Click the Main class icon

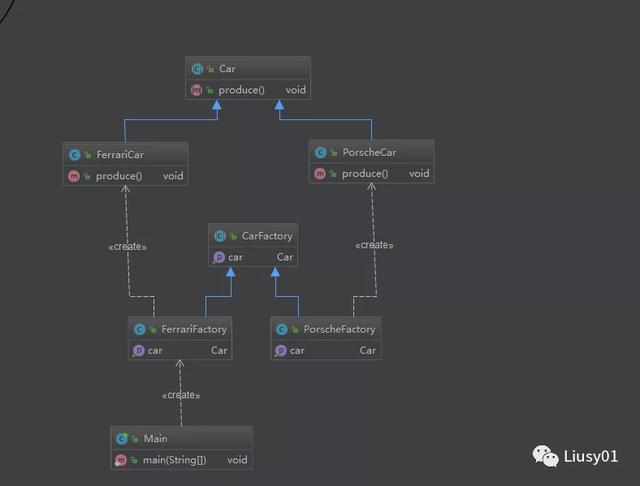click(121, 438)
